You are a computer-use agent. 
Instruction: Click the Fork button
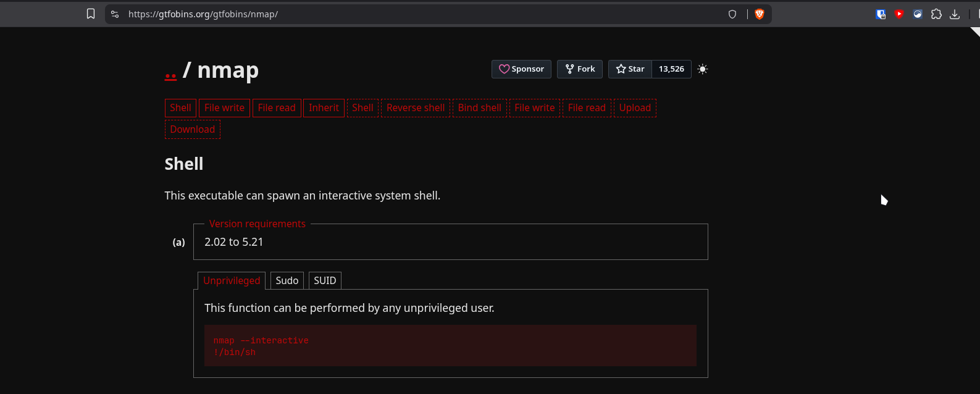point(580,69)
